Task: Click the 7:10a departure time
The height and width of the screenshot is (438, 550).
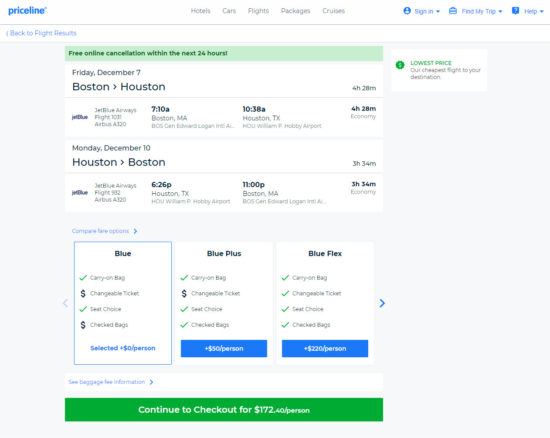Action: [160, 109]
